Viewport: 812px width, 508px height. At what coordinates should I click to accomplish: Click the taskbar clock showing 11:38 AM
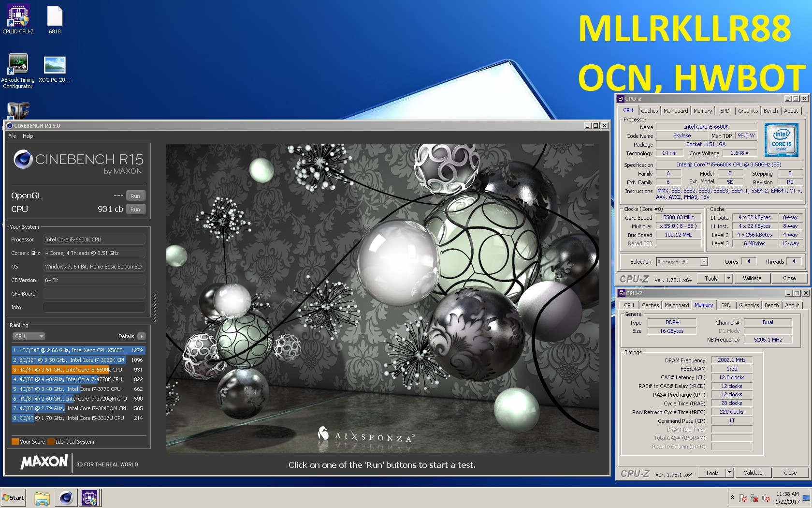coord(787,498)
